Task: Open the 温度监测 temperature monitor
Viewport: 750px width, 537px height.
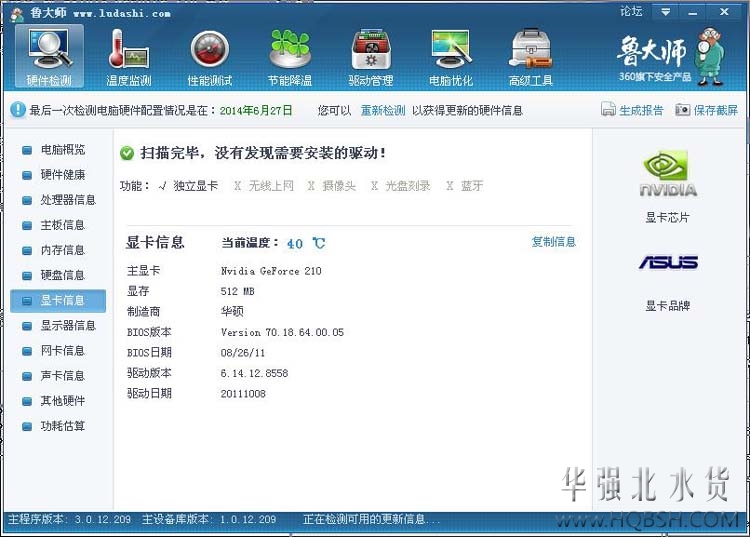Action: [x=129, y=56]
